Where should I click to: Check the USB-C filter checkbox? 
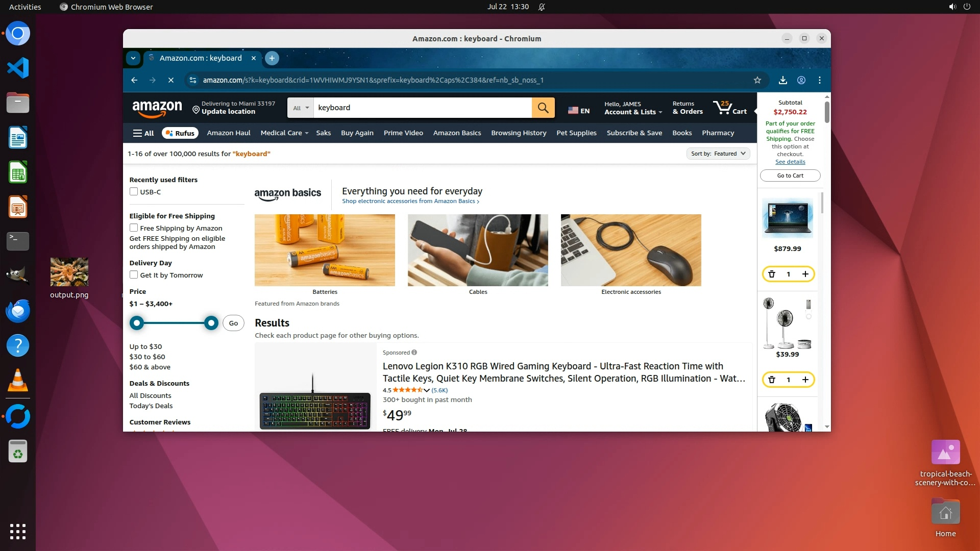134,192
